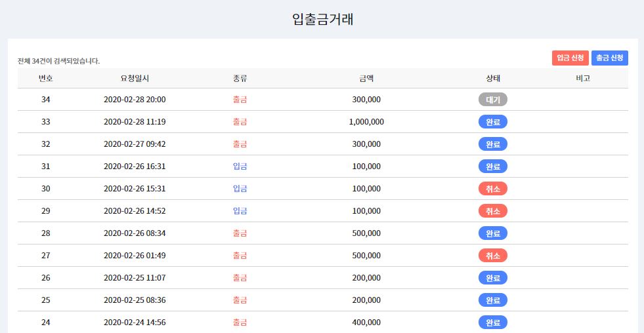644x333 pixels.
Task: Click 입금 type in row 31
Action: [240, 166]
